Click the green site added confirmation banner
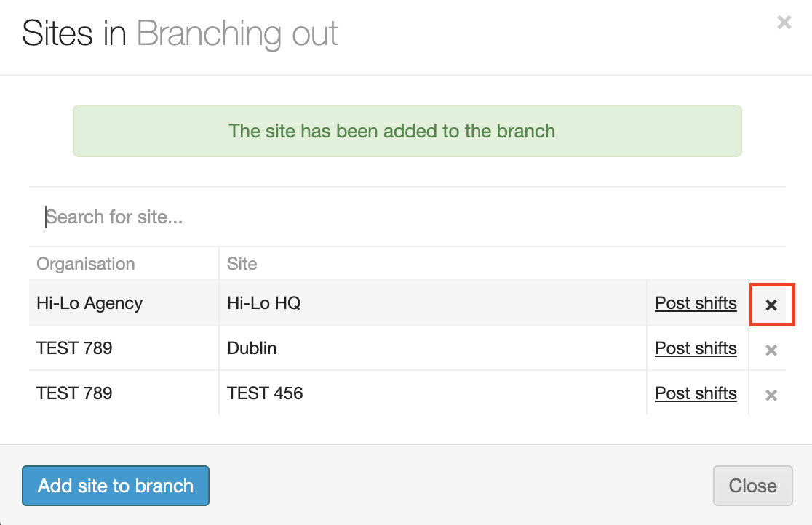The image size is (812, 525). (x=407, y=131)
